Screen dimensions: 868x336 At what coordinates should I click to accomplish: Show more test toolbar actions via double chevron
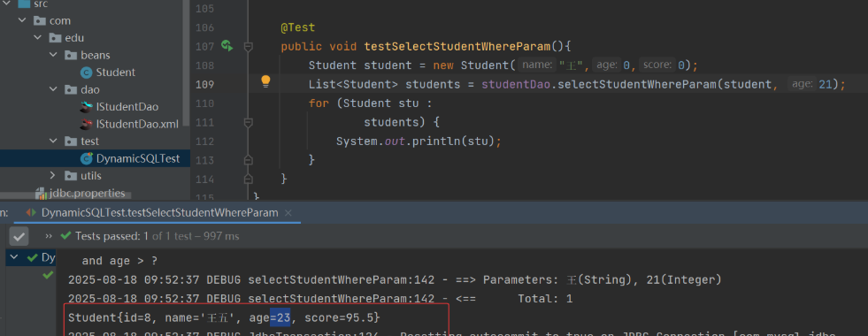pos(49,236)
